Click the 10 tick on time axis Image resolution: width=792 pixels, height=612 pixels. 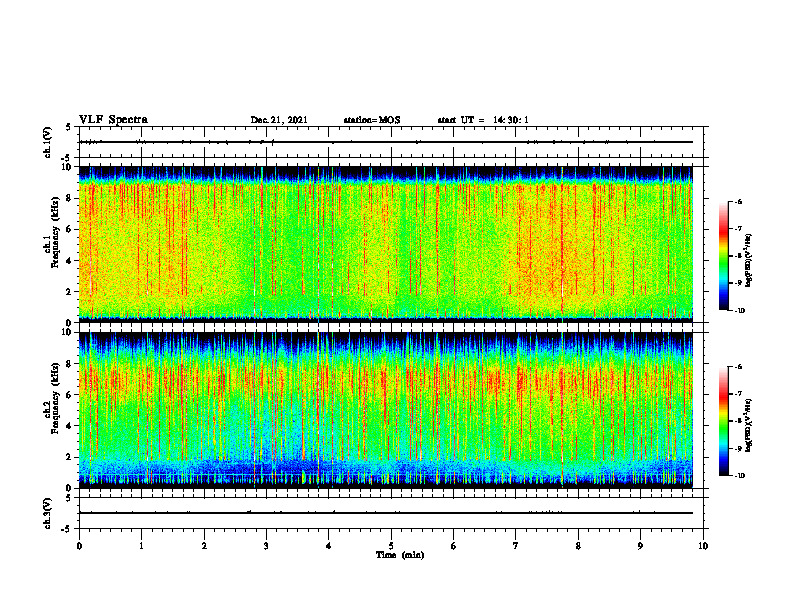tap(703, 546)
